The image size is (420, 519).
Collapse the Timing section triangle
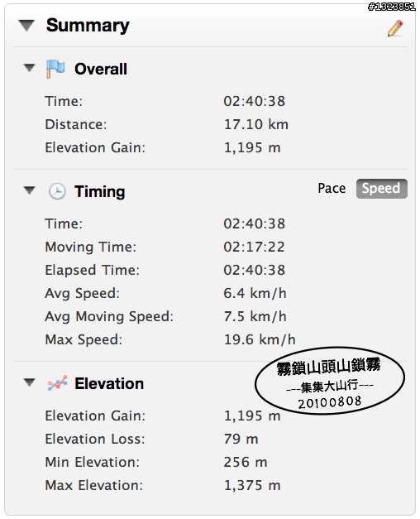click(30, 190)
